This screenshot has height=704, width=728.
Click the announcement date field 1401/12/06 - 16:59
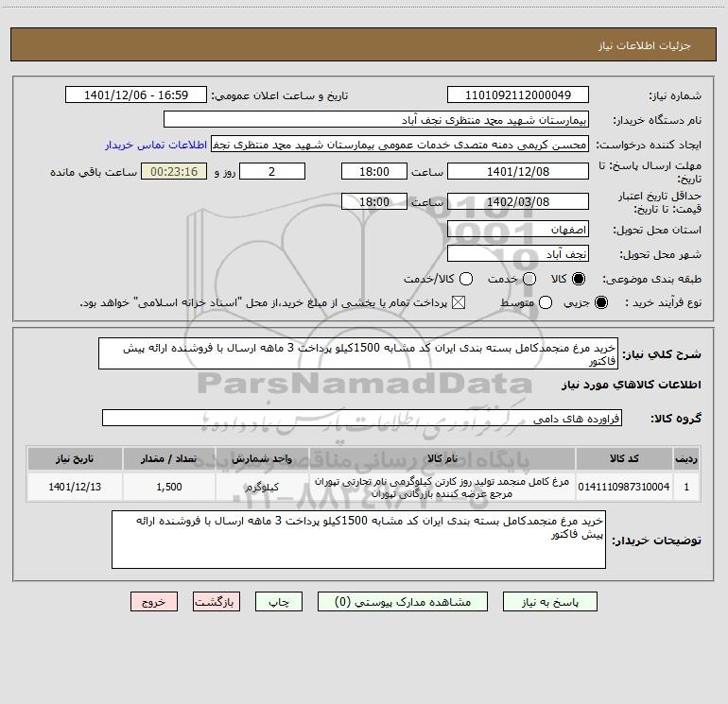(135, 94)
